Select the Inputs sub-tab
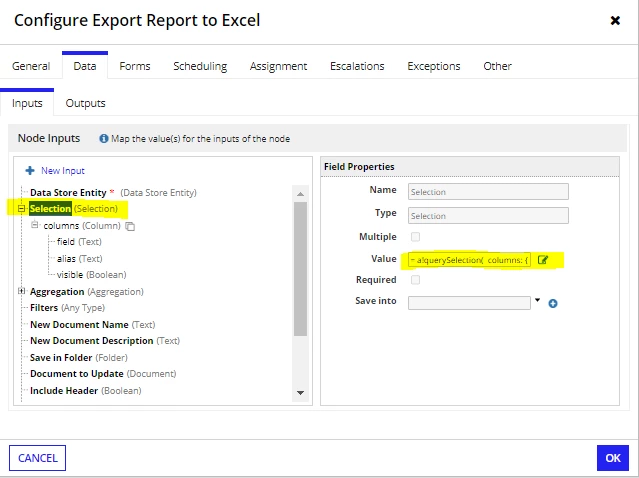Viewport: 639px width, 478px height. coord(27,103)
